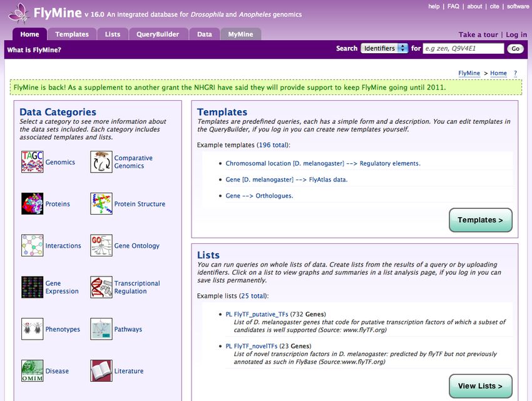
Task: Click the 196 total templates link
Action: click(x=273, y=145)
